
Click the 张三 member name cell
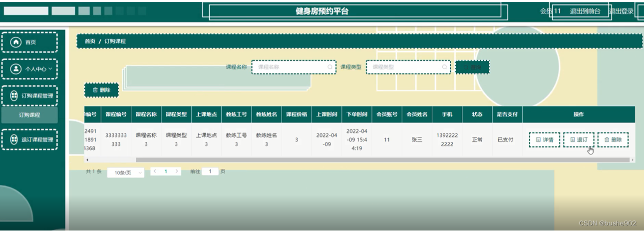pyautogui.click(x=417, y=140)
